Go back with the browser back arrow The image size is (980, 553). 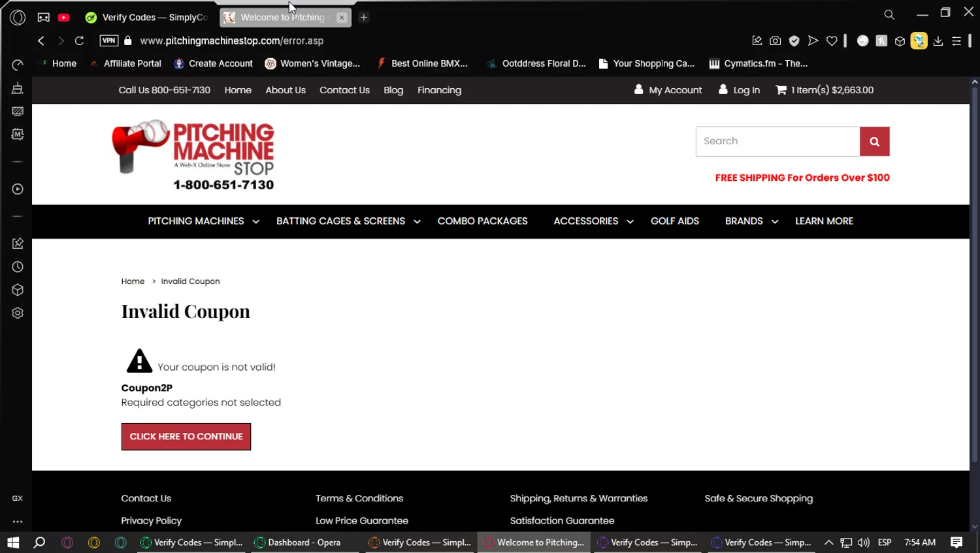(x=41, y=40)
